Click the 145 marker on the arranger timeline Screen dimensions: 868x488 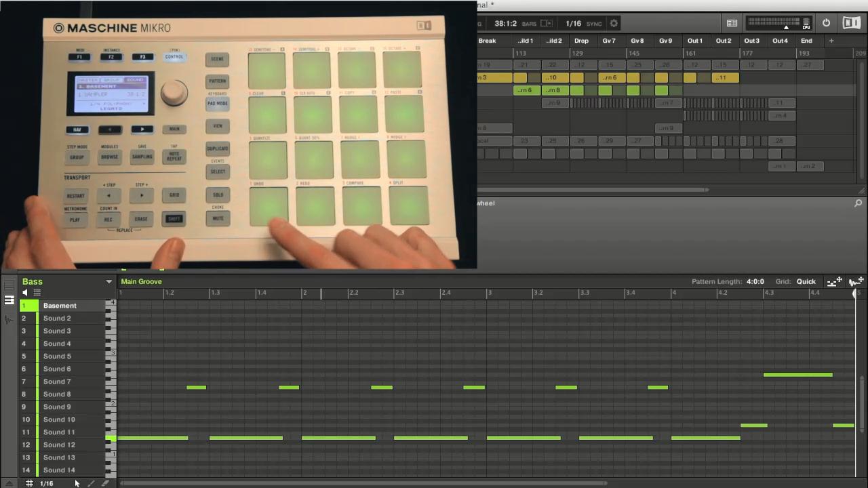point(633,53)
